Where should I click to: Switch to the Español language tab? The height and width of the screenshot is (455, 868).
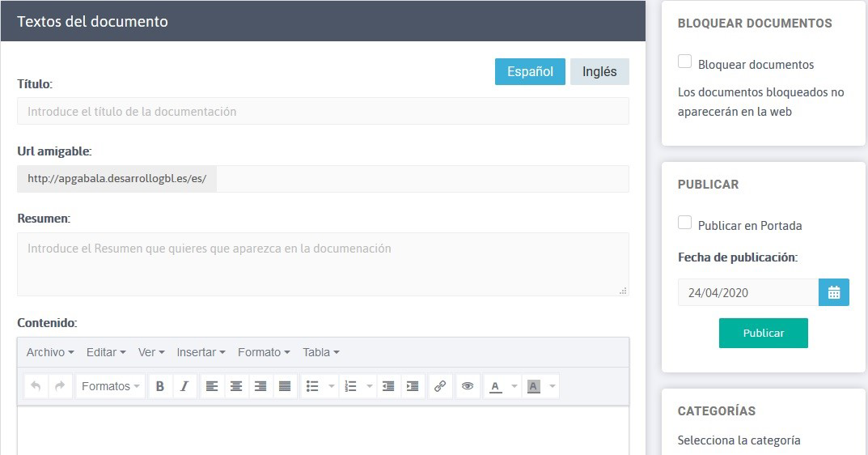[x=530, y=71]
